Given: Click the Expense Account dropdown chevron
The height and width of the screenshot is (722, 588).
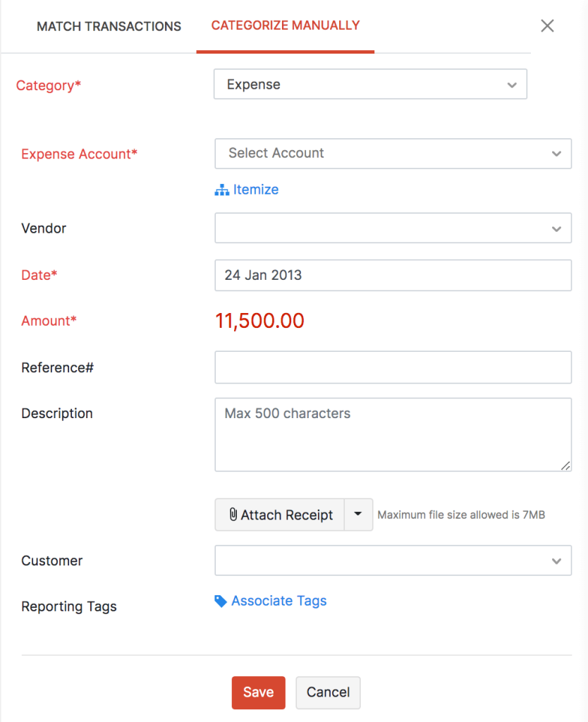Looking at the screenshot, I should [x=558, y=153].
